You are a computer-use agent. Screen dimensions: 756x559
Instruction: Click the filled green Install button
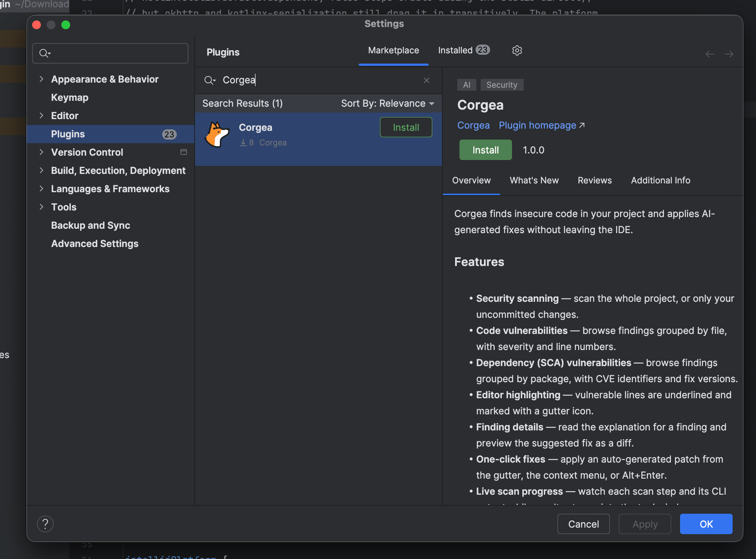(x=485, y=150)
